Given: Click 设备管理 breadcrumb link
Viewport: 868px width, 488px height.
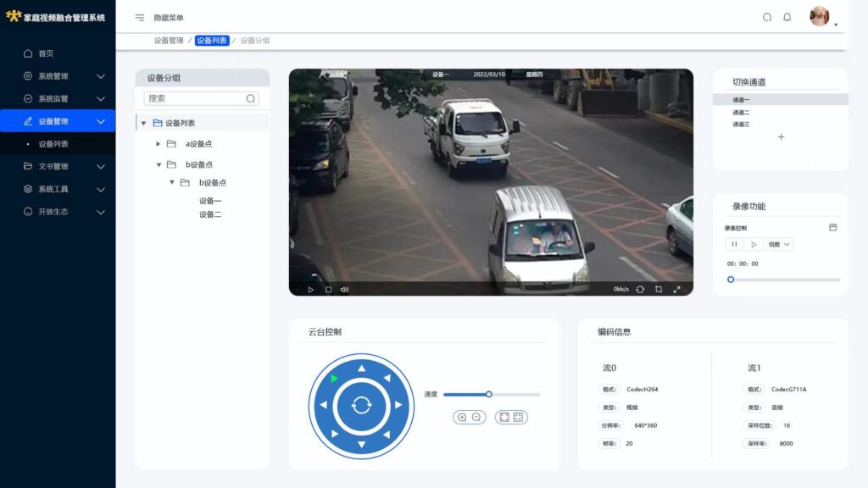Looking at the screenshot, I should (x=169, y=40).
